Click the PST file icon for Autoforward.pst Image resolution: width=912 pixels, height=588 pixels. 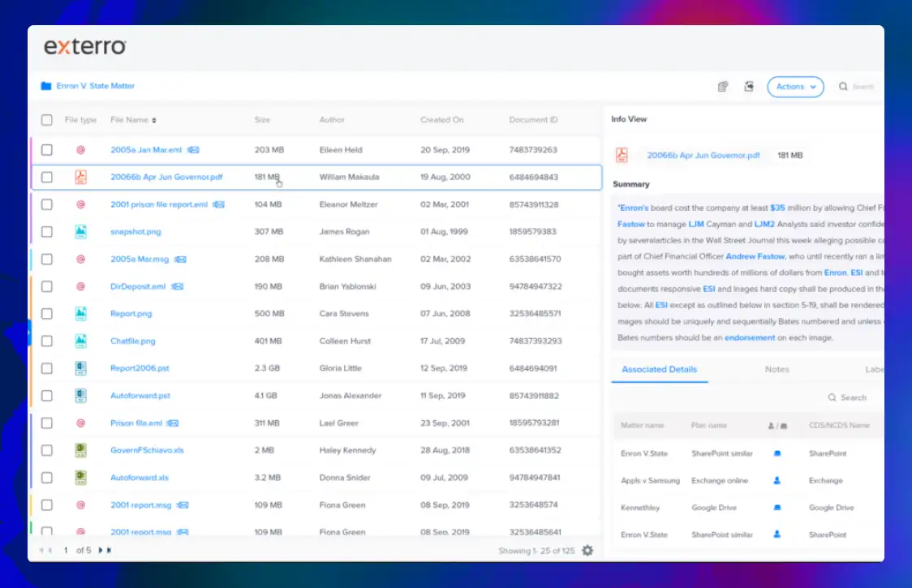81,396
